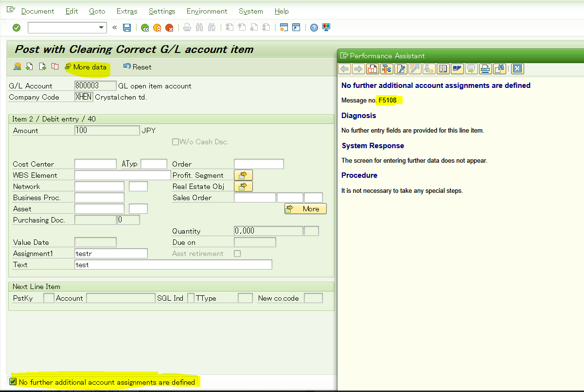Click the Business Proc. input field

tap(99, 198)
